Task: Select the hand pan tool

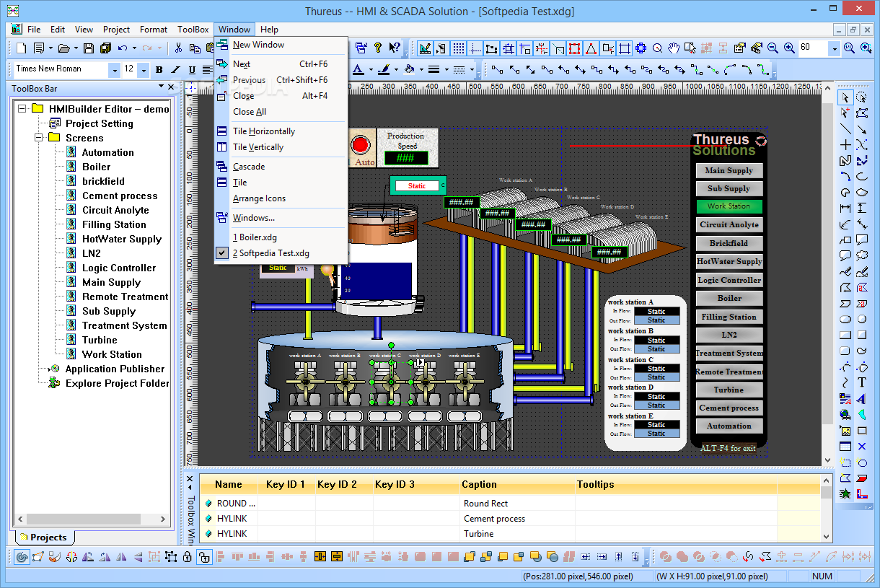Action: tap(674, 48)
